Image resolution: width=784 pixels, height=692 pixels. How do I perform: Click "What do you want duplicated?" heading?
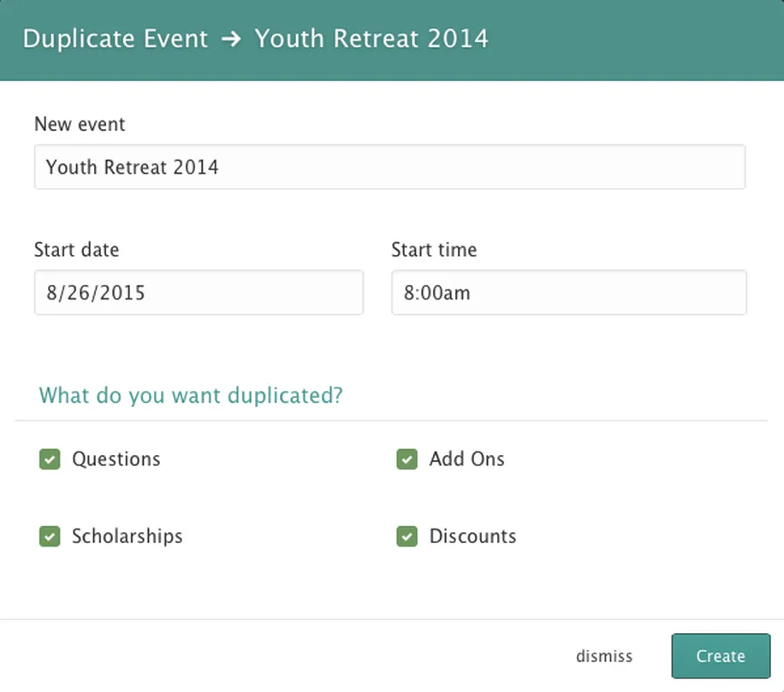point(191,396)
